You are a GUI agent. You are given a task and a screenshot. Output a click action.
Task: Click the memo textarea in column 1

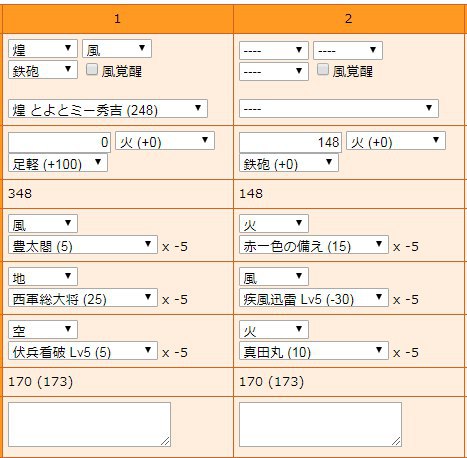click(x=89, y=424)
